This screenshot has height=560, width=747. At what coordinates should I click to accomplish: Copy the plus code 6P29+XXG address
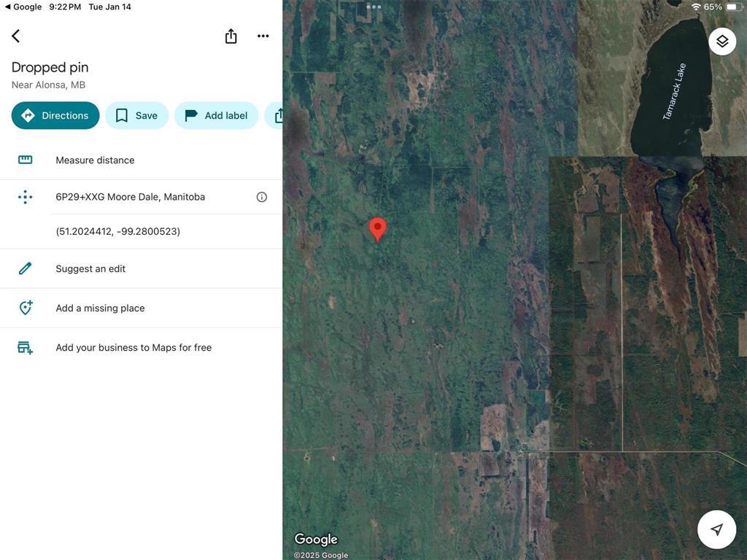point(130,197)
